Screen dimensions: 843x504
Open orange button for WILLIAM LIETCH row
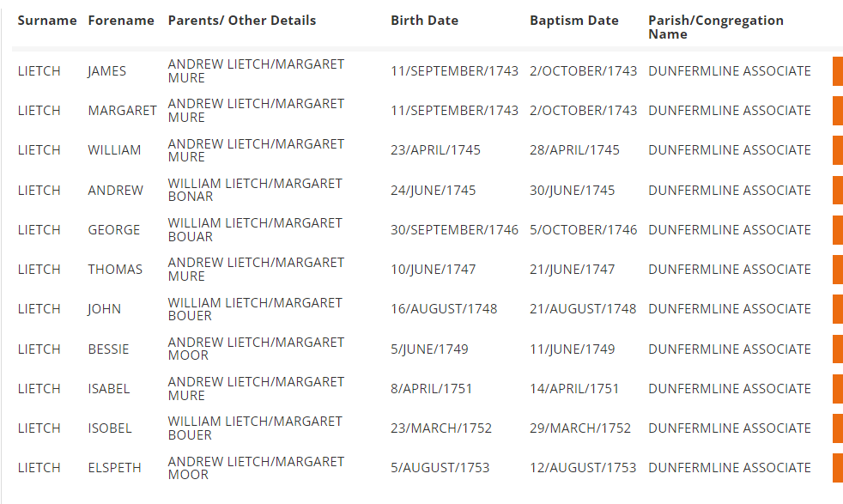point(837,150)
